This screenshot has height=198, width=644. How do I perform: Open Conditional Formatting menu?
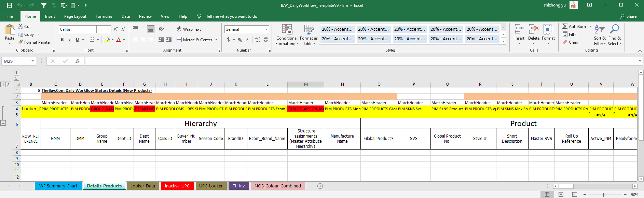(287, 35)
